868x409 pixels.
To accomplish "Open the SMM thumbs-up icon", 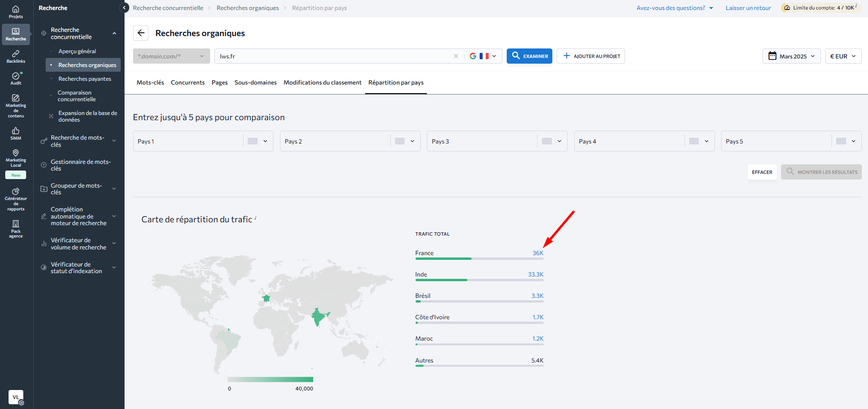I will tap(16, 131).
